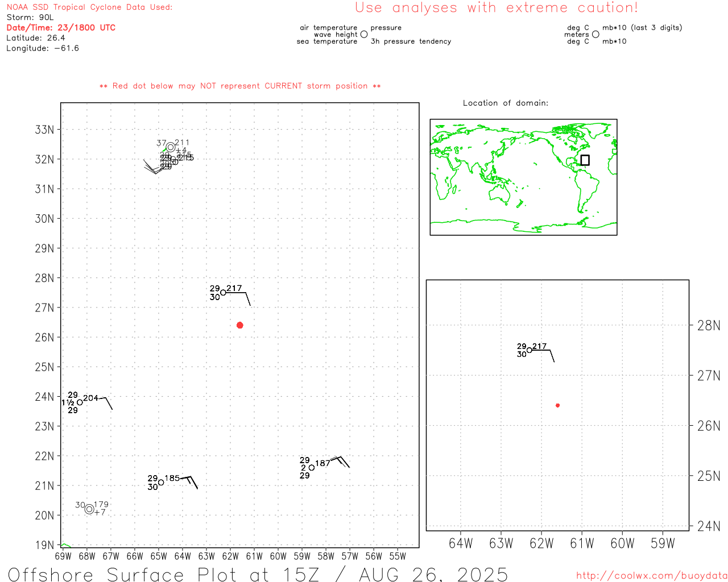The width and height of the screenshot is (728, 582).
Task: Click the 'Storm: 90L' text
Action: click(x=30, y=18)
